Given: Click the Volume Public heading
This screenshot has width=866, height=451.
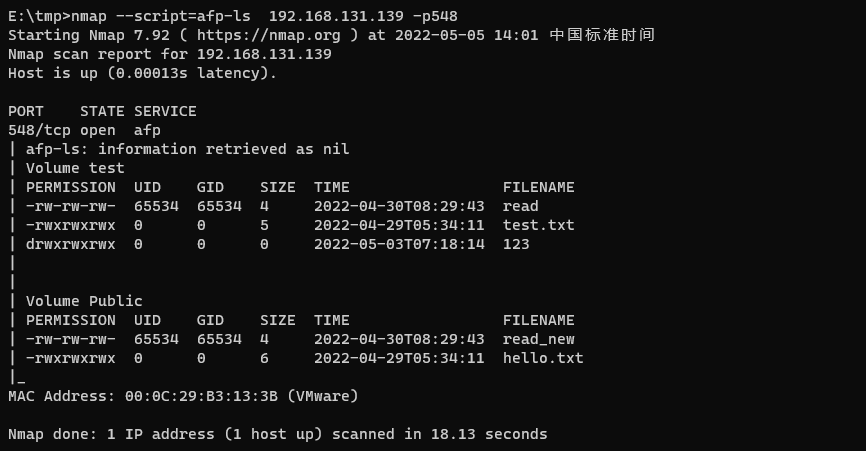Looking at the screenshot, I should (84, 301).
